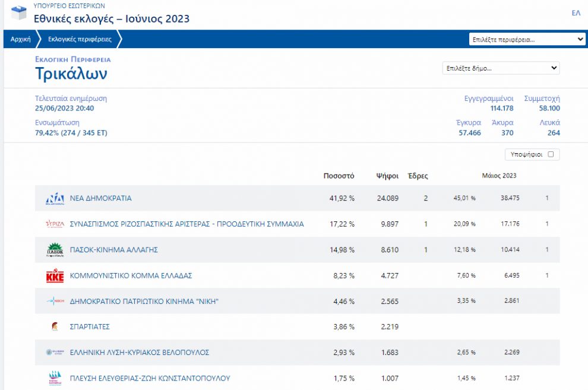Enable the Υποψήφιοι checkbox
This screenshot has height=390, width=588.
[x=551, y=154]
